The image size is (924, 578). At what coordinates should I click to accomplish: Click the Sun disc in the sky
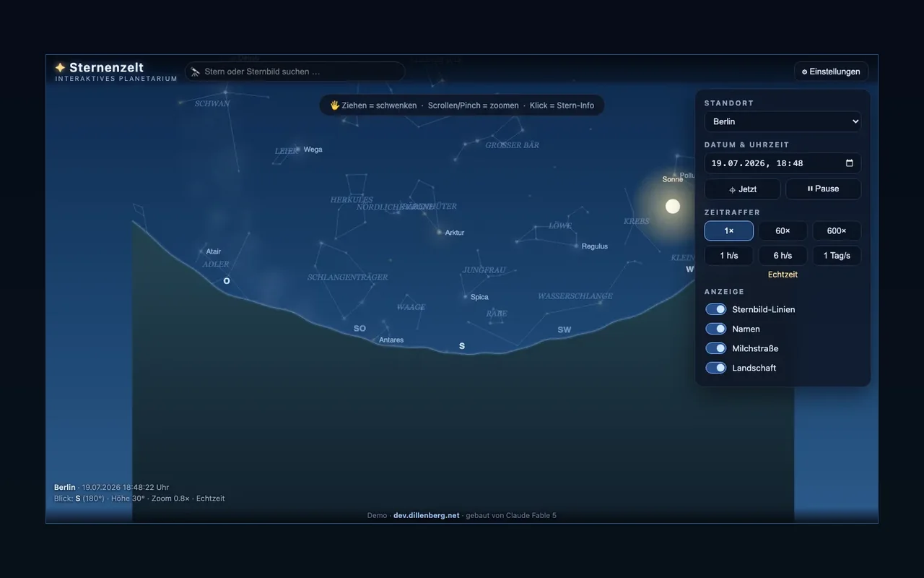tap(673, 207)
